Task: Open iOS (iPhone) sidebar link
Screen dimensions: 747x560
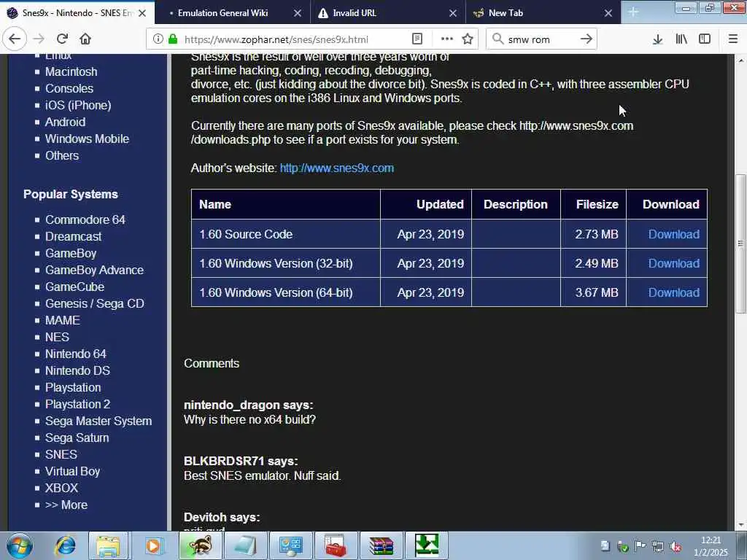Action: 78,105
